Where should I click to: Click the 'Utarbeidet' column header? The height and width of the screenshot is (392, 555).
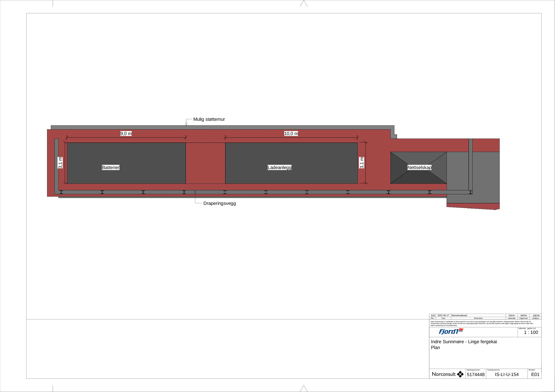pos(511,318)
